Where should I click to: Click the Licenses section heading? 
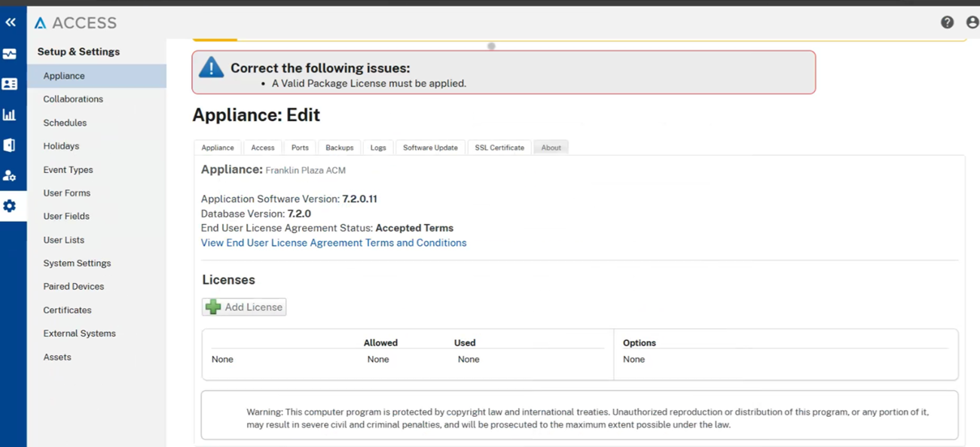[229, 280]
